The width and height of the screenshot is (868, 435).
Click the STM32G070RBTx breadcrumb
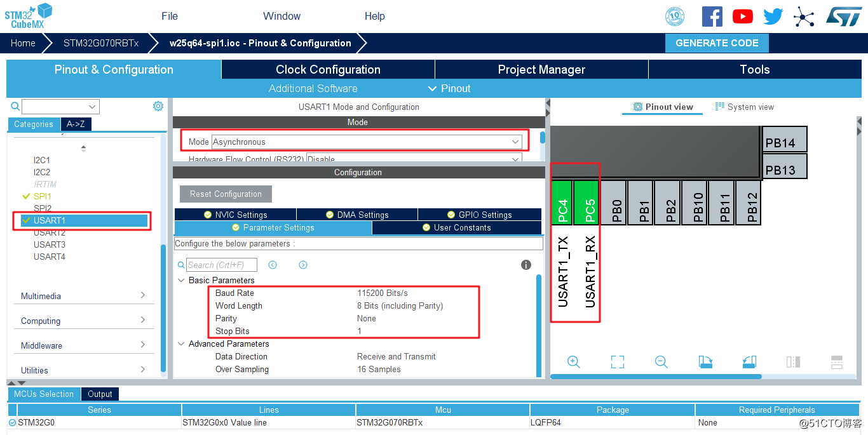tap(101, 43)
